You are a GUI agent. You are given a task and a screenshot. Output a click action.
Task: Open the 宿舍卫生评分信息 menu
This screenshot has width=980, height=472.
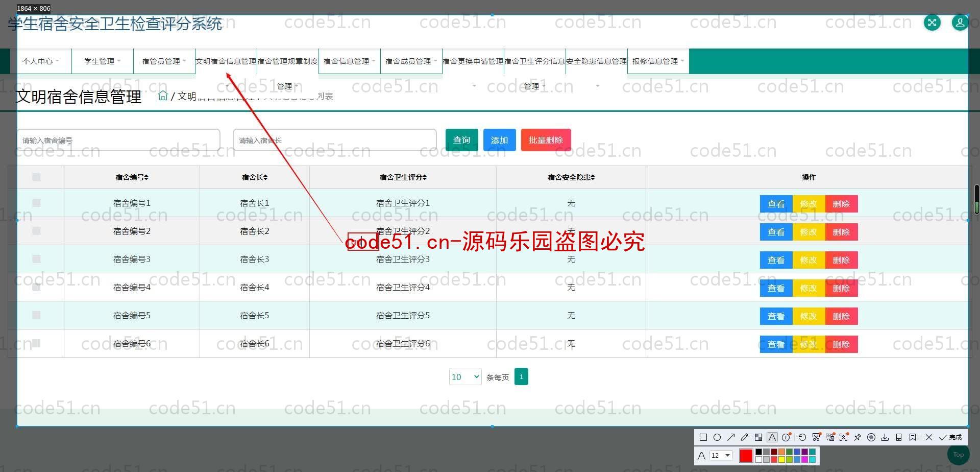point(535,61)
